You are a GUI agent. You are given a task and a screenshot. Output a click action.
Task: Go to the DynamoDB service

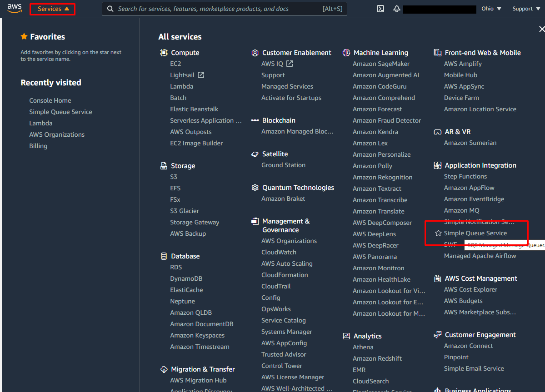pyautogui.click(x=186, y=278)
